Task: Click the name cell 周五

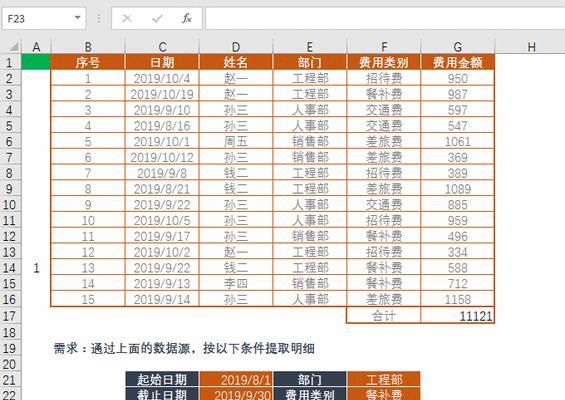Action: [x=236, y=141]
